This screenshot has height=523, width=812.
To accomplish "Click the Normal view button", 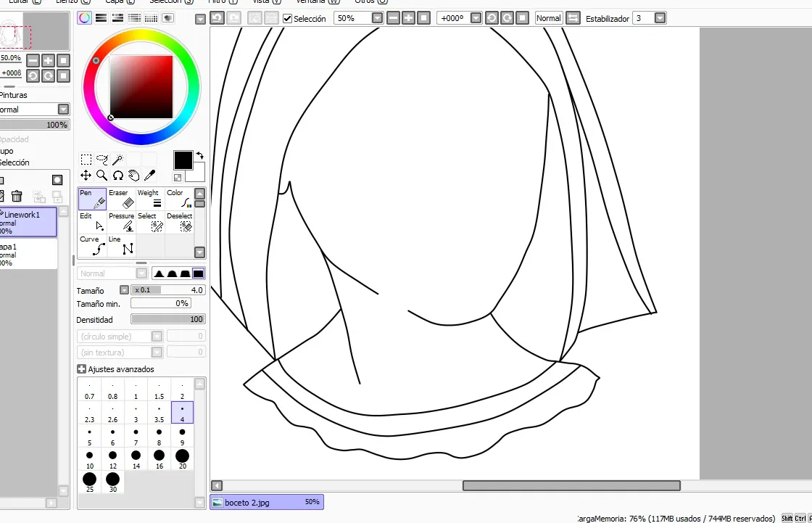I will [548, 18].
